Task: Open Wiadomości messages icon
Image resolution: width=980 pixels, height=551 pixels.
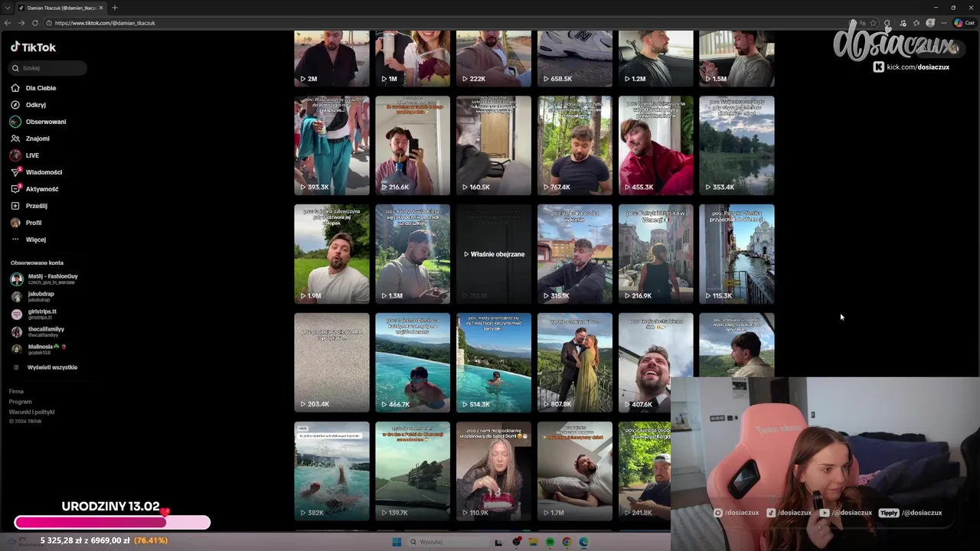Action: (15, 172)
